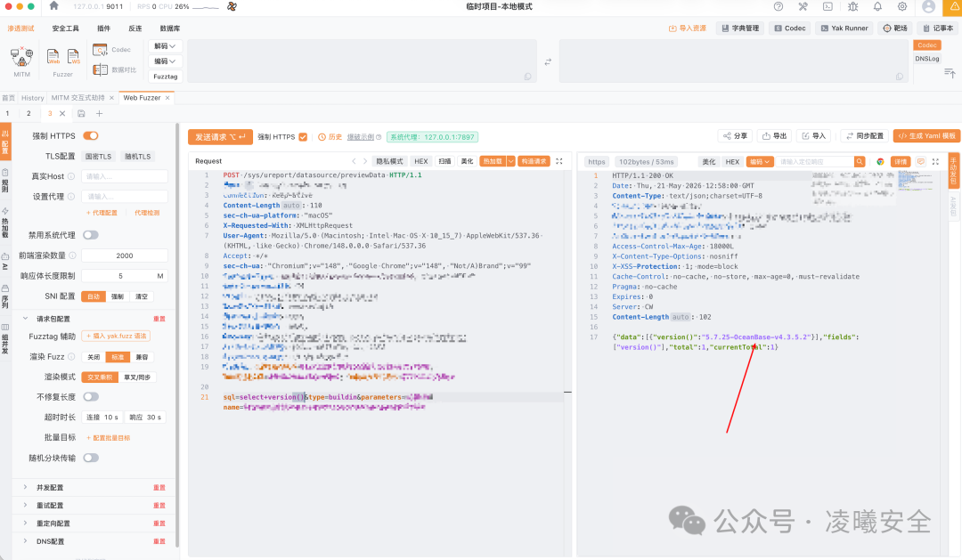Screen dimensions: 962x560
Task: Search the response with magnifier button
Action: coord(860,161)
